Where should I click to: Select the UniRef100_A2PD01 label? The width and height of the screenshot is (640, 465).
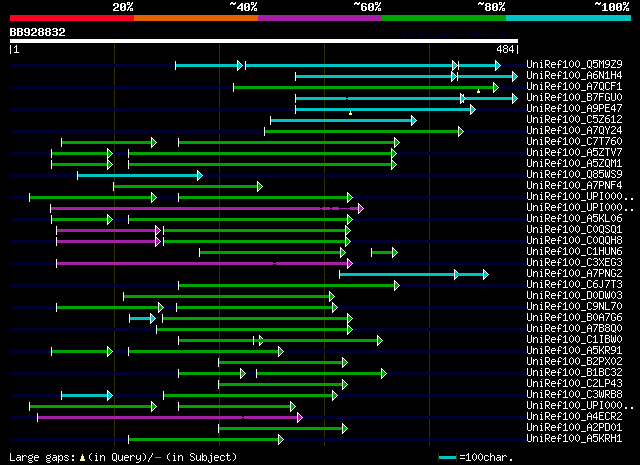(x=574, y=428)
